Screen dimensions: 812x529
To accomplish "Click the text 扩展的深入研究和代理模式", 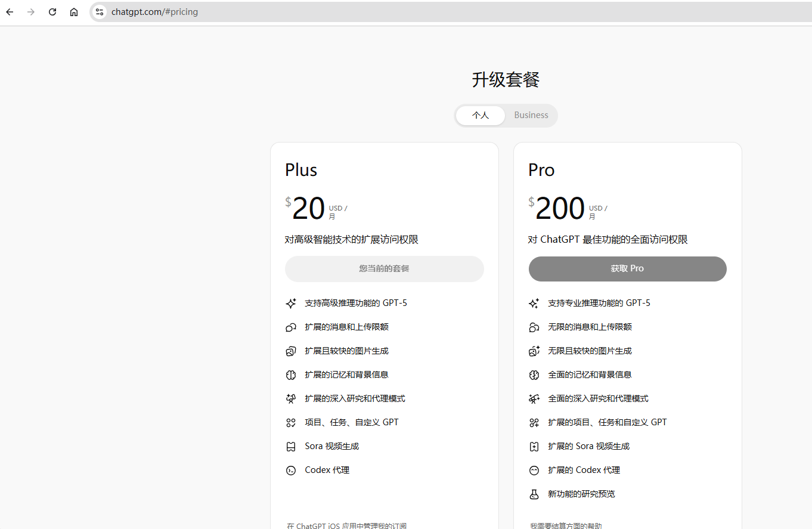I will 355,398.
